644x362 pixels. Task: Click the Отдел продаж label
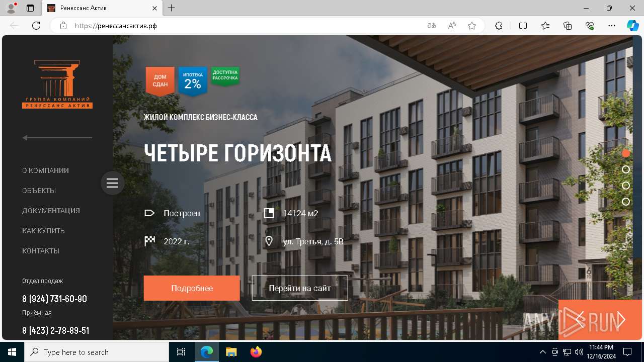click(42, 281)
